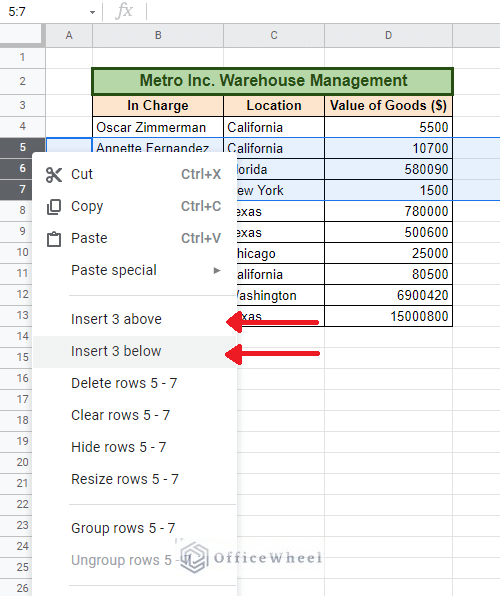Click the Metro Inc. Warehouse Management title cell
Viewport: 500px width, 596px height.
[x=273, y=81]
